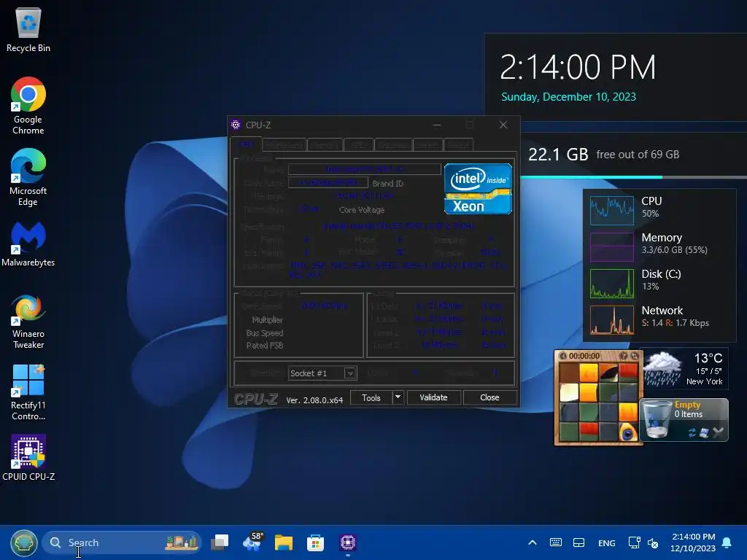747x560 pixels.
Task: Click the 13°C temperature in weather gadget
Action: pyautogui.click(x=708, y=358)
